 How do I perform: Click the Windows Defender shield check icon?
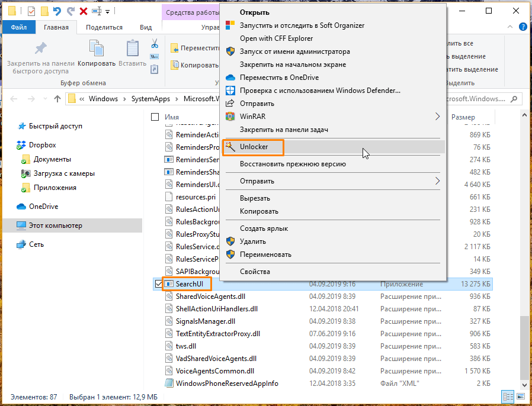(x=230, y=91)
